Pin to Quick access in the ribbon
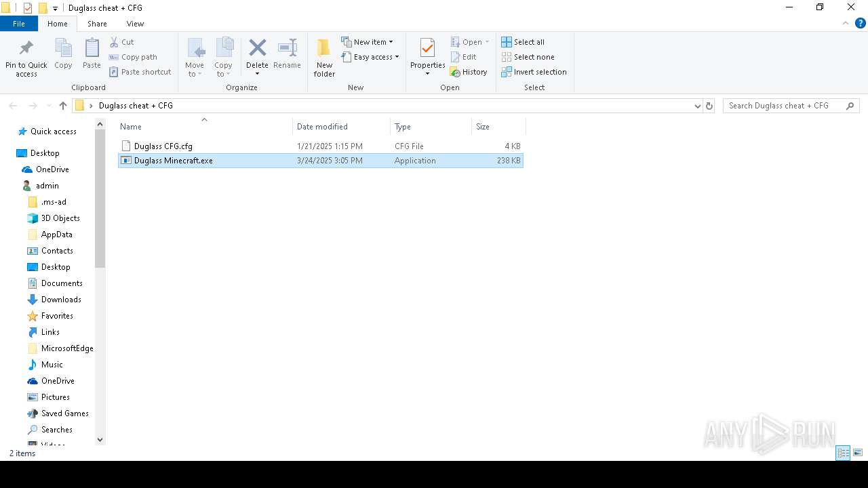 point(26,58)
